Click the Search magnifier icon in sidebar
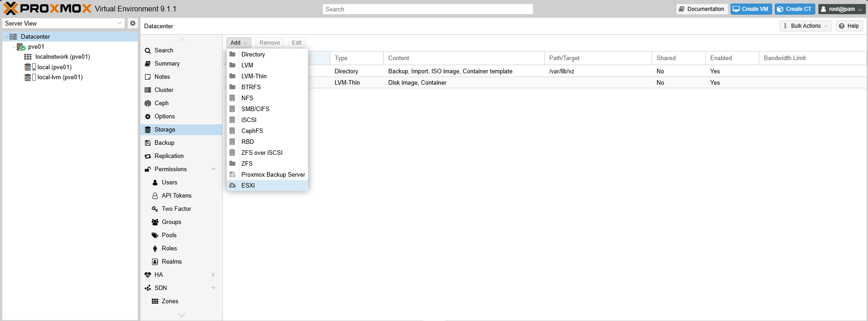This screenshot has height=321, width=868. (x=148, y=51)
